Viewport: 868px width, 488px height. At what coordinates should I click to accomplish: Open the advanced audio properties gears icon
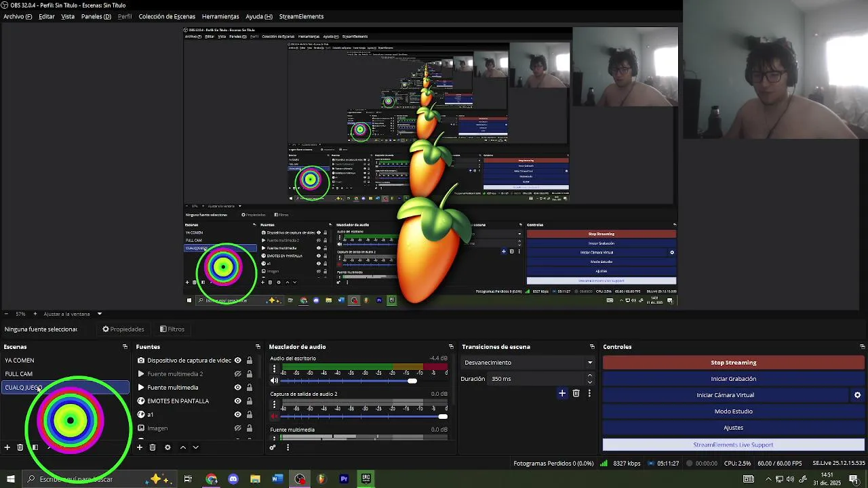tap(273, 447)
